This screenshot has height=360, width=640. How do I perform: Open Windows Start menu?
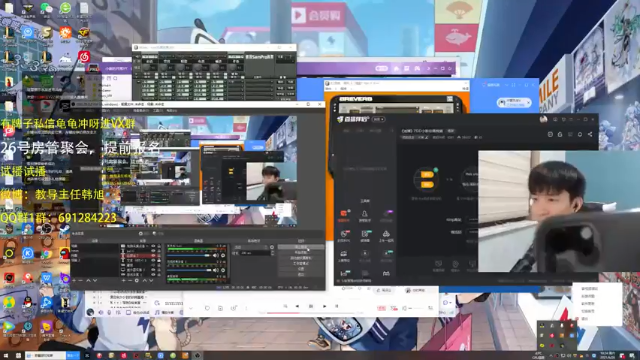click(7, 356)
